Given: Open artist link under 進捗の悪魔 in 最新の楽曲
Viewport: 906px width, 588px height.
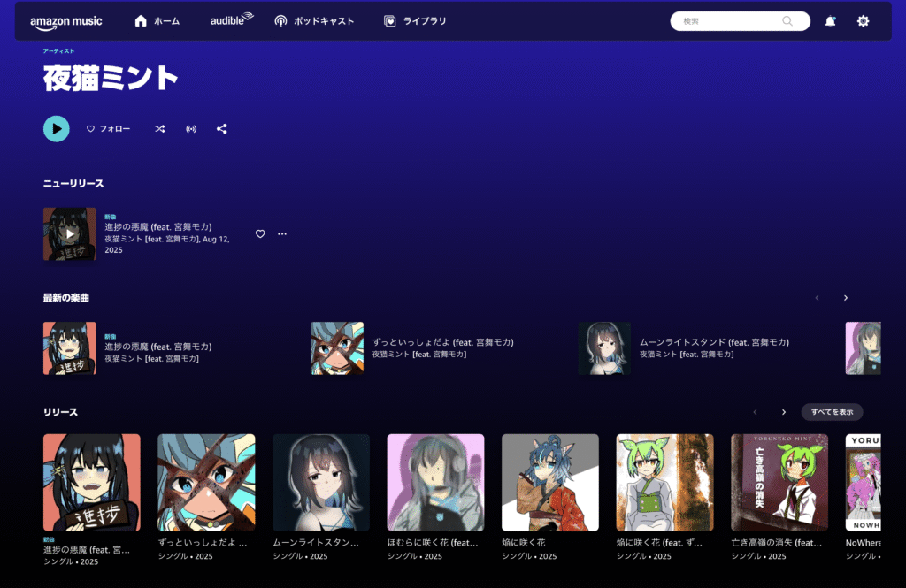Looking at the screenshot, I should [x=152, y=359].
